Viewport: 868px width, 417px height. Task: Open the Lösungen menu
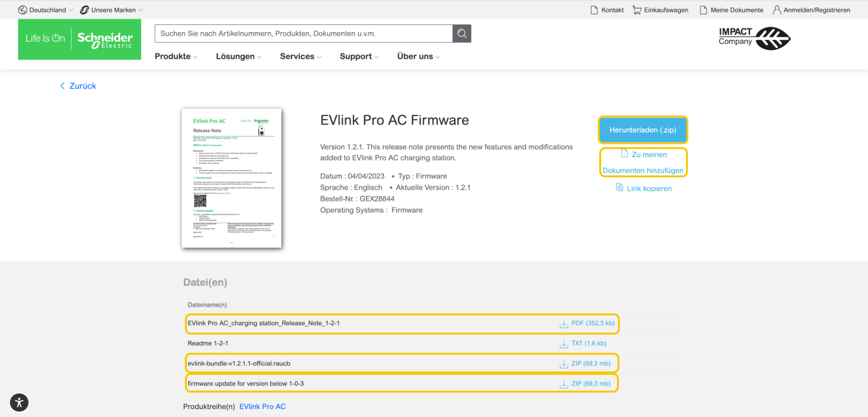pyautogui.click(x=239, y=57)
